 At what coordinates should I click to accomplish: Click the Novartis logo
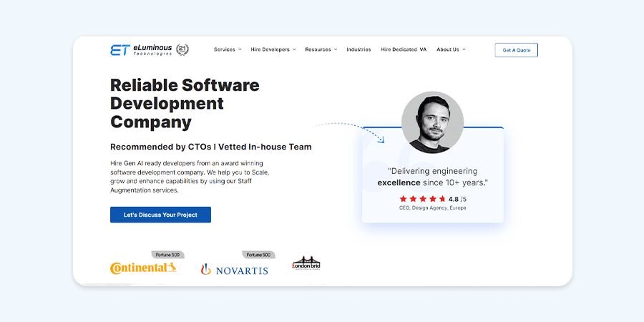click(235, 270)
